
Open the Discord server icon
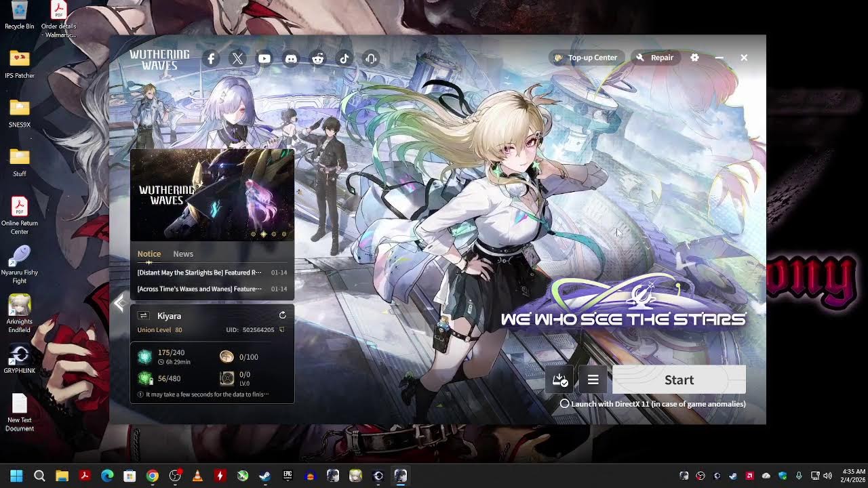291,59
